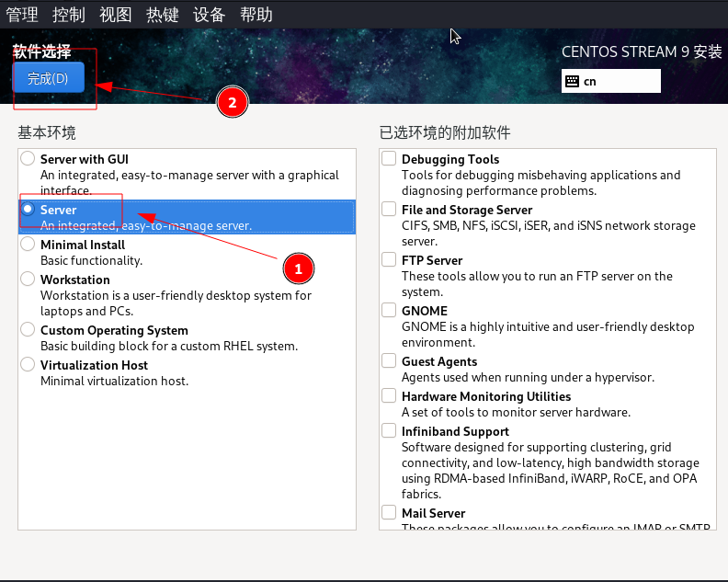
Task: Click the 完成(D) done button
Action: pyautogui.click(x=49, y=78)
